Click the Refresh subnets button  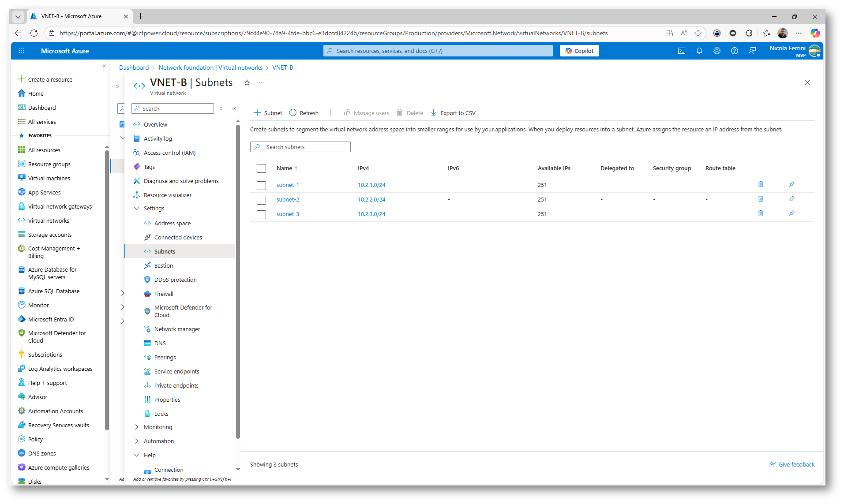pos(304,113)
